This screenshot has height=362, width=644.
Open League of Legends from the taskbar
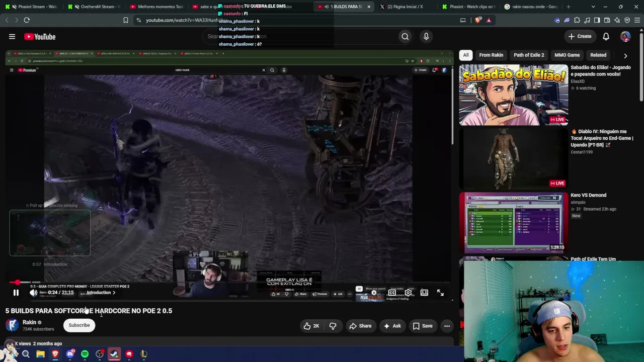(x=144, y=354)
